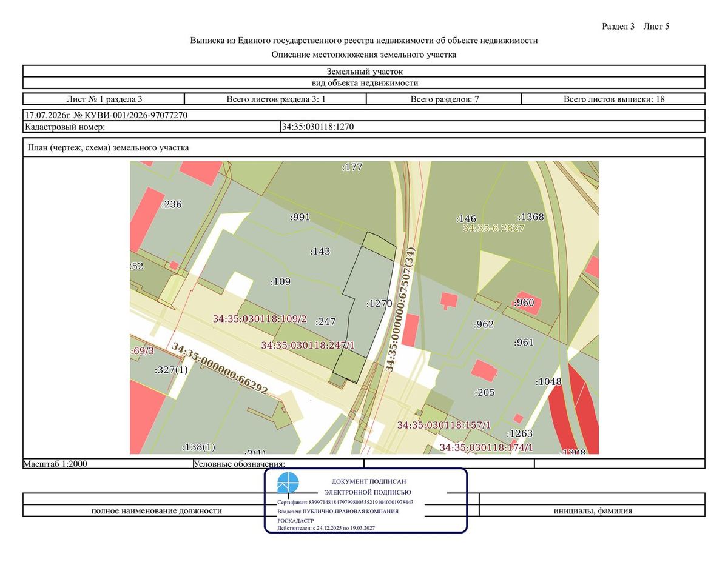Click the parcel label ':961' on the map
Image resolution: width=728 pixels, height=562 pixels.
point(524,343)
